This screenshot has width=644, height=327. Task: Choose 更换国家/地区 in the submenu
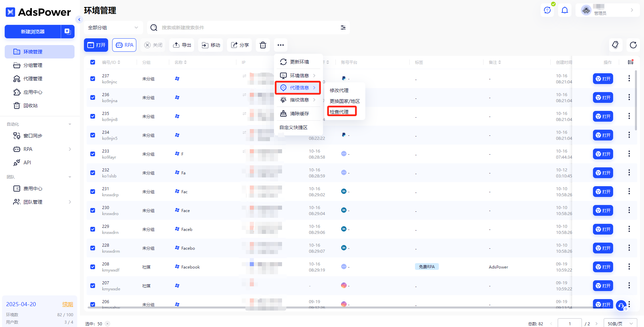(344, 101)
